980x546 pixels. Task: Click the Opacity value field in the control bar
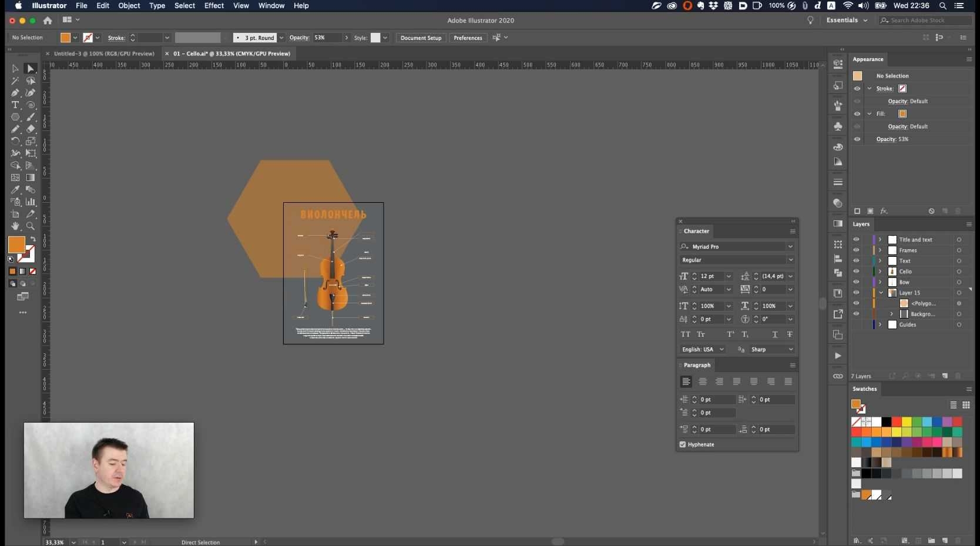[327, 38]
